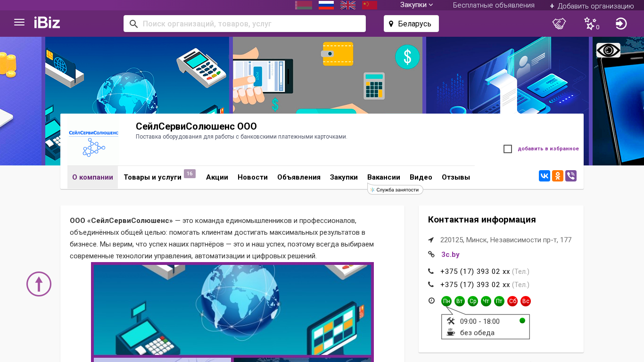Select Tuesday (Вт) working day
644x362 pixels.
460,301
